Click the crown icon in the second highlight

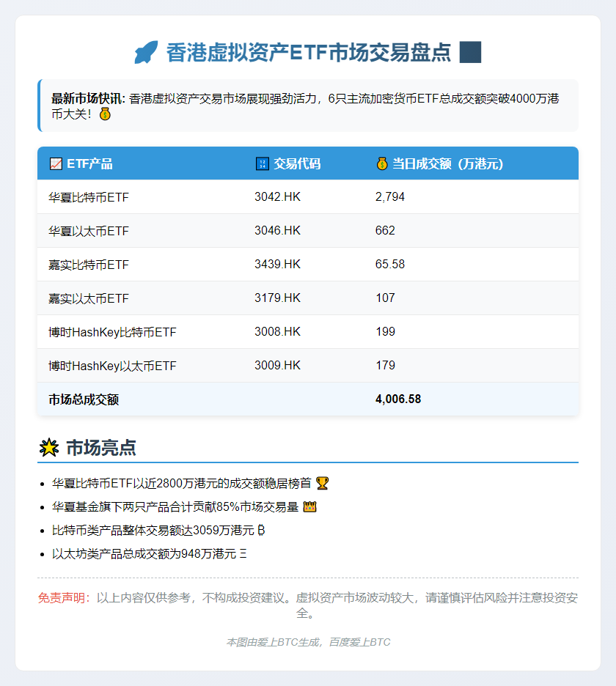pos(310,507)
